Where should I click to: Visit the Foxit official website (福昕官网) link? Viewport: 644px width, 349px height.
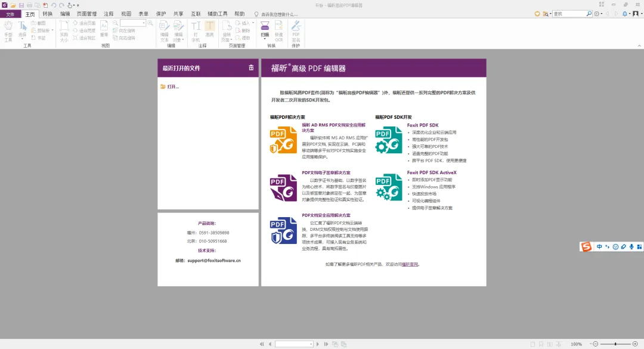[410, 264]
